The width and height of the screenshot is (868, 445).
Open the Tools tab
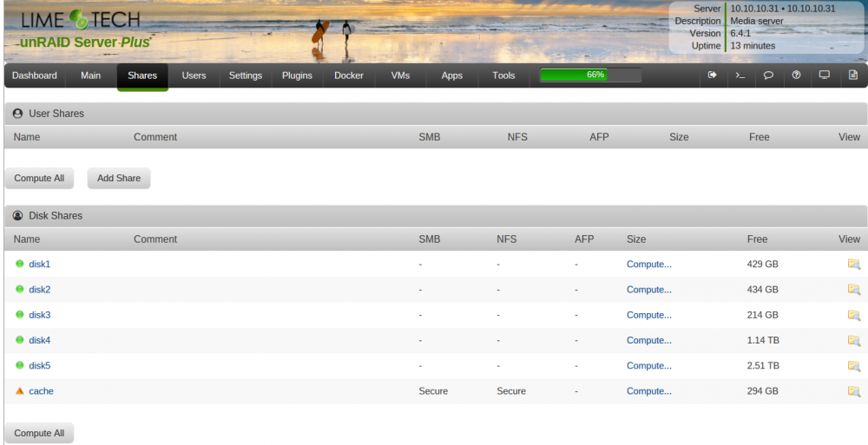click(503, 75)
